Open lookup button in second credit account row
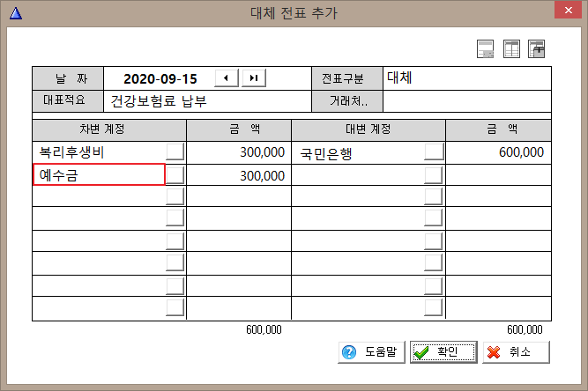This screenshot has height=391, width=588. point(434,175)
